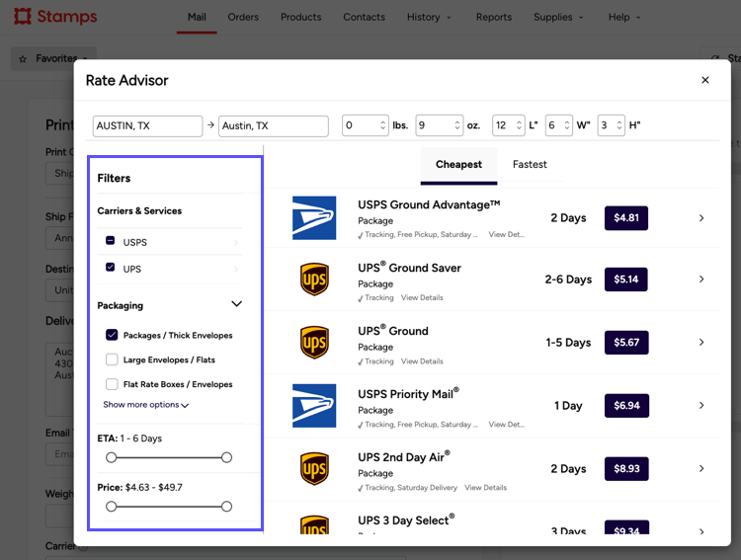The height and width of the screenshot is (560, 741).
Task: Open the Supplies menu
Action: [558, 17]
